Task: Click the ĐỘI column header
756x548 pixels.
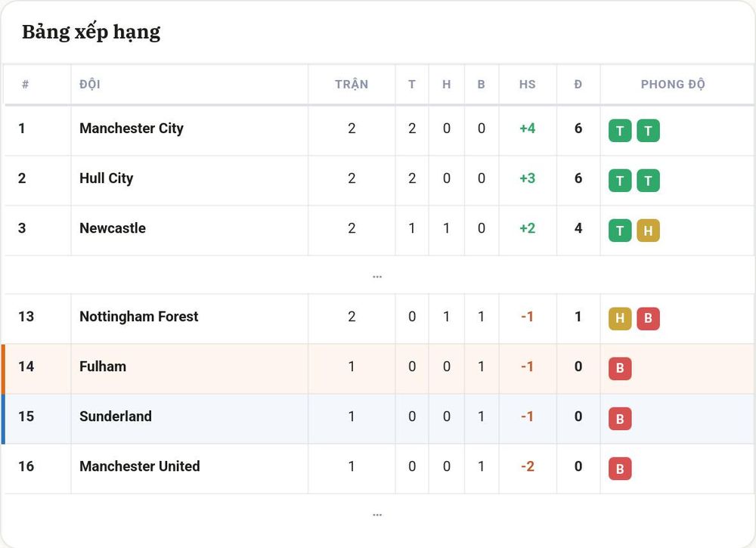Action: (x=90, y=84)
